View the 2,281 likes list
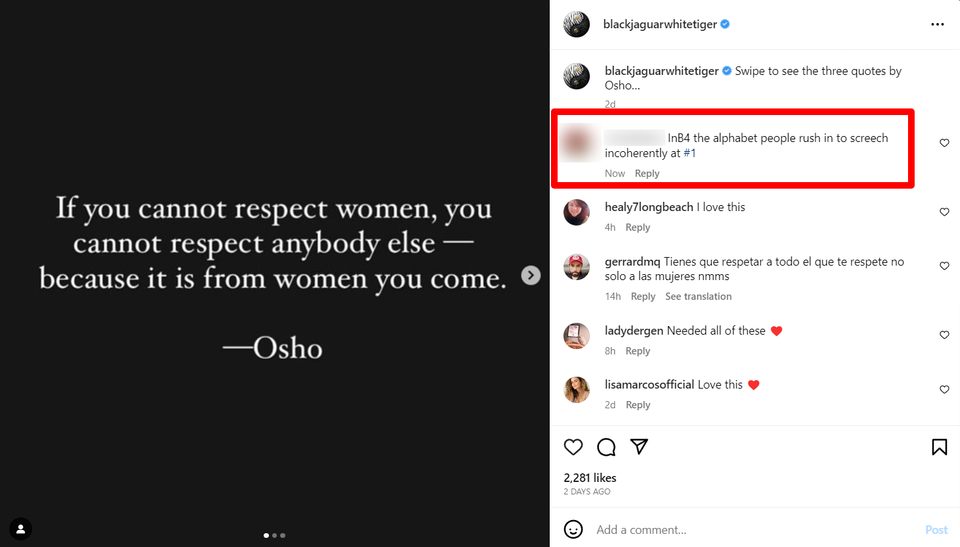 (590, 478)
